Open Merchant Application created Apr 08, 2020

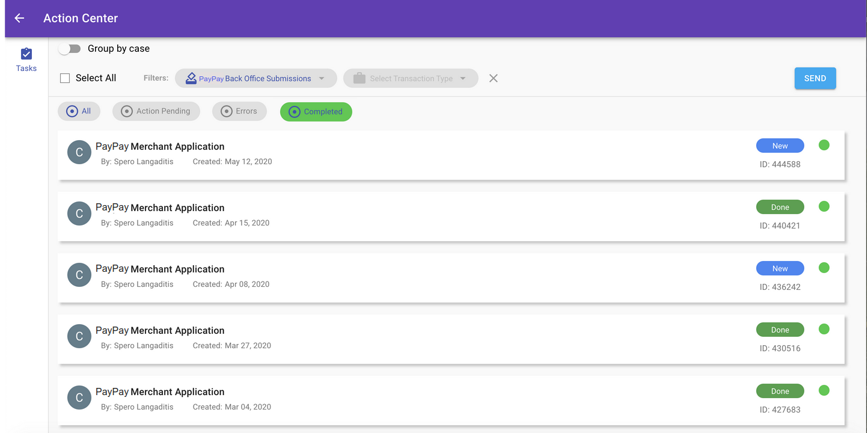[451, 278]
